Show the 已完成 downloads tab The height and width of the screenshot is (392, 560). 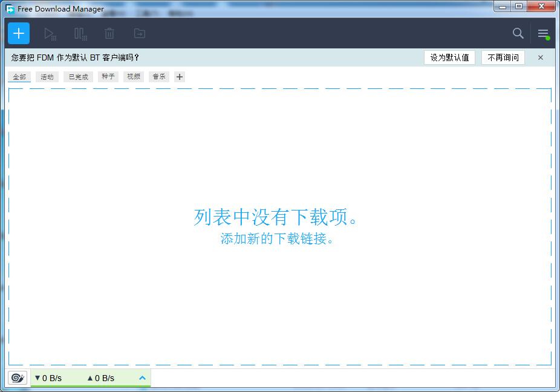click(x=78, y=77)
